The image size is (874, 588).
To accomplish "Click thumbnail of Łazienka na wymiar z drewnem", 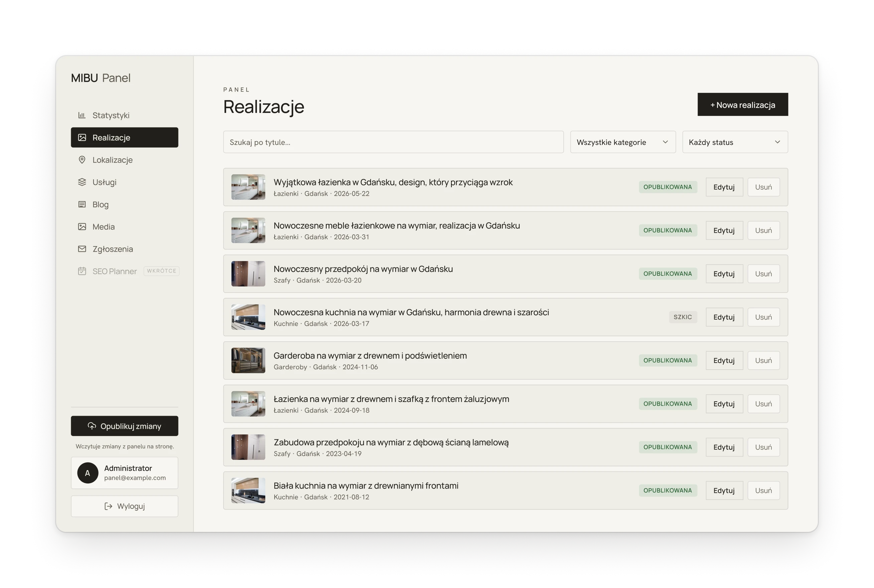I will point(248,403).
